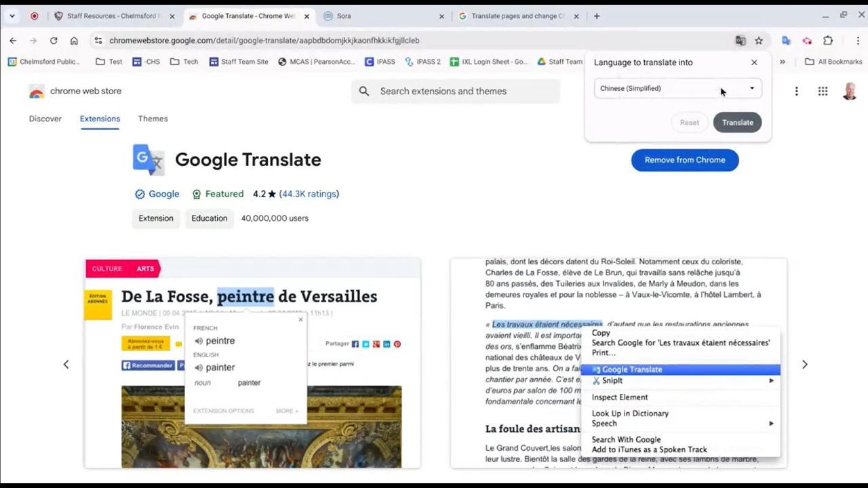
Task: Switch to the Translate pages tab
Action: (x=518, y=16)
